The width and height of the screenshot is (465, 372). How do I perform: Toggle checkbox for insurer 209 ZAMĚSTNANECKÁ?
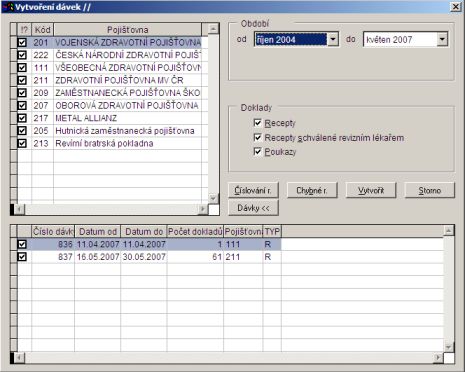22,93
